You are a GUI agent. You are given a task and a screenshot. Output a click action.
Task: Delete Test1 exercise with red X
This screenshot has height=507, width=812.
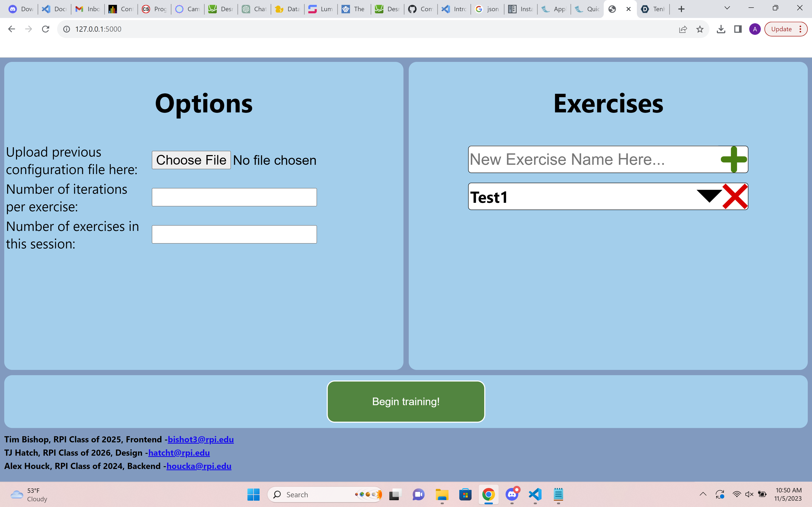click(x=735, y=196)
